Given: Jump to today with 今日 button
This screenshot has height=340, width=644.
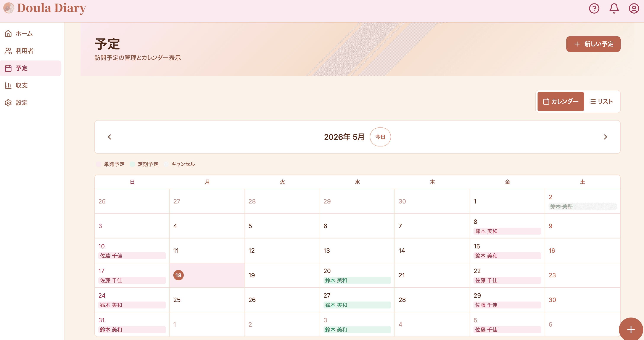Looking at the screenshot, I should pyautogui.click(x=380, y=137).
